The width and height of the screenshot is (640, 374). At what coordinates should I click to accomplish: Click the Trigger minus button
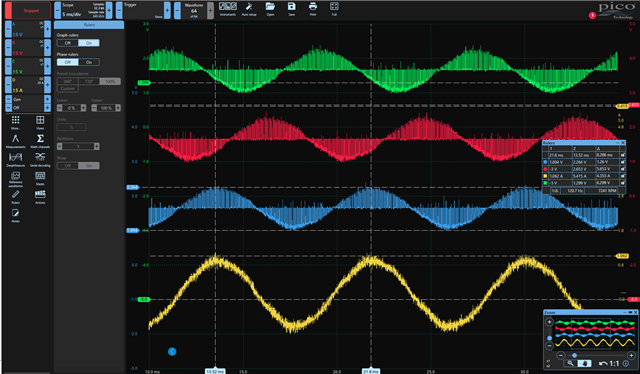tap(119, 10)
